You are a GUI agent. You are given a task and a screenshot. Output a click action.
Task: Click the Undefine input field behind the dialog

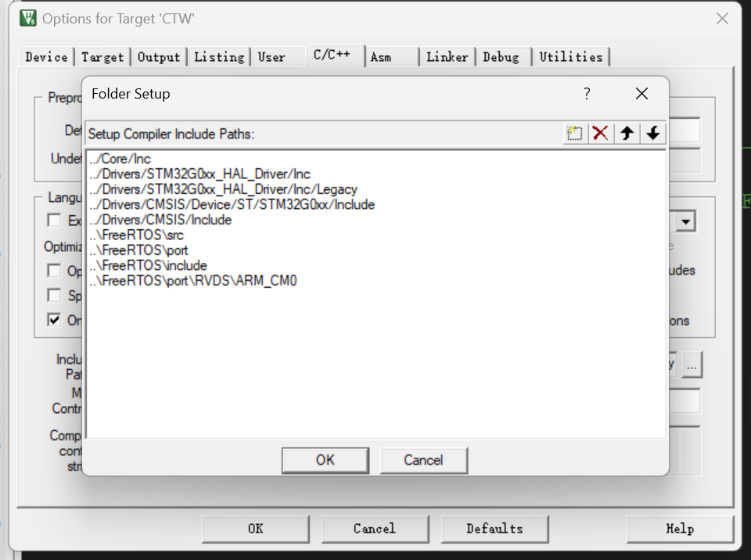click(684, 160)
